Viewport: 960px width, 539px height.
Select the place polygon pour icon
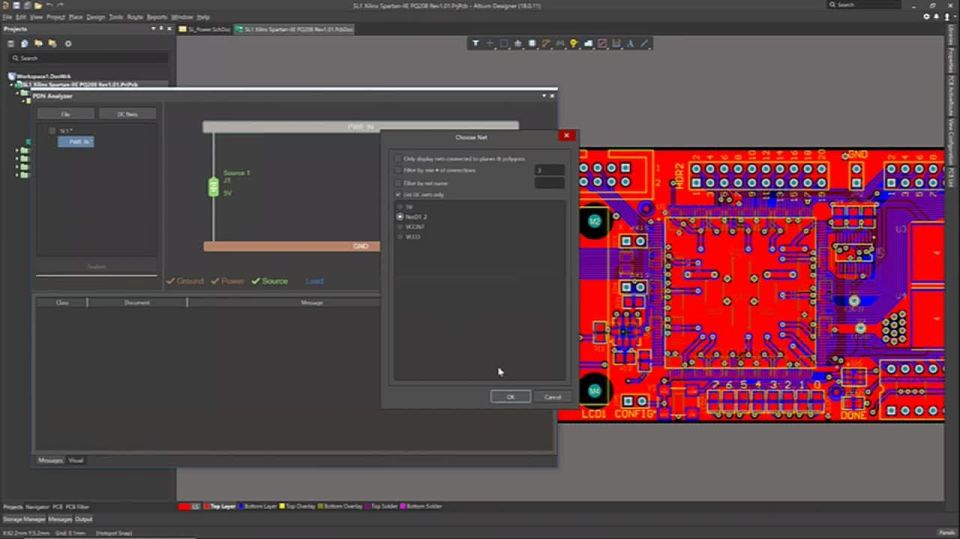point(588,43)
